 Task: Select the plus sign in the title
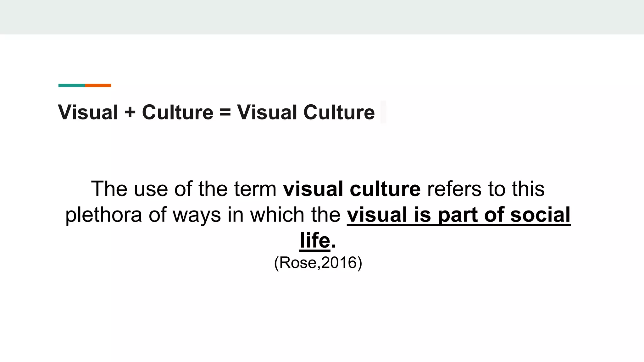130,112
